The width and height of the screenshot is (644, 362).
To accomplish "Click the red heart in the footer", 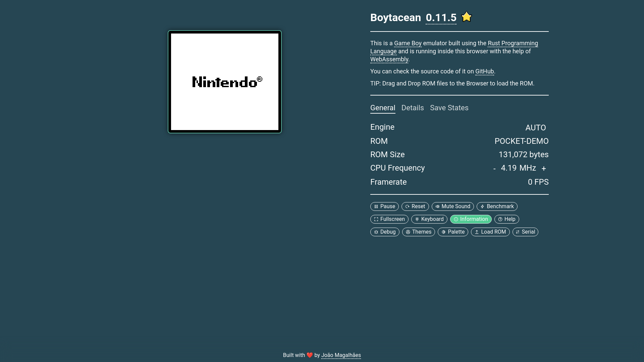I will point(310,355).
